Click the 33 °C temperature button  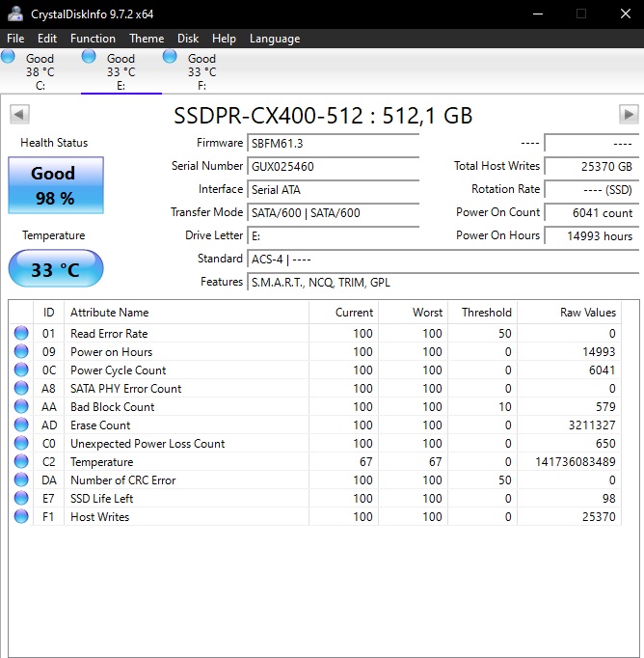tap(56, 268)
